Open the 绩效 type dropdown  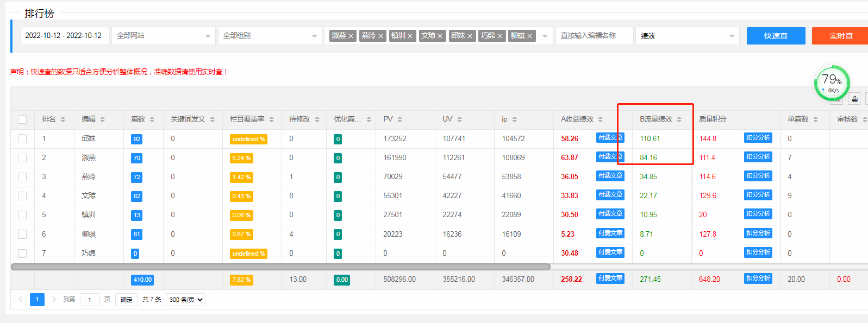pyautogui.click(x=687, y=36)
